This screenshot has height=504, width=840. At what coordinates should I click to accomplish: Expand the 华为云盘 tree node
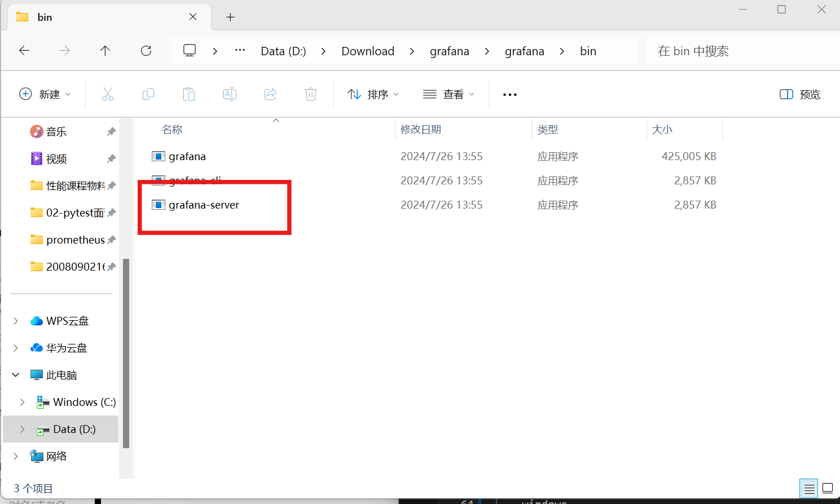[16, 348]
